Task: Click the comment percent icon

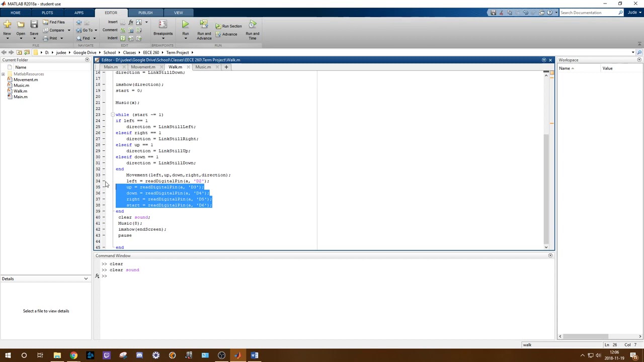Action: pyautogui.click(x=122, y=30)
